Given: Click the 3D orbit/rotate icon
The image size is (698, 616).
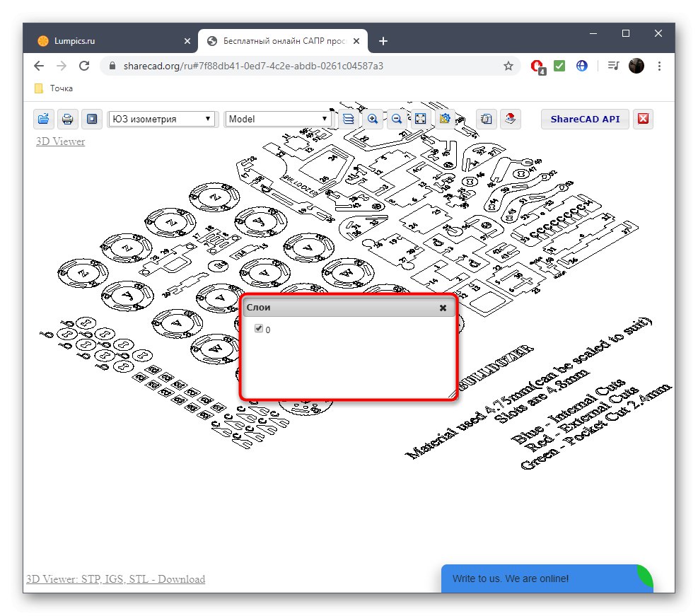Looking at the screenshot, I should click(x=445, y=119).
